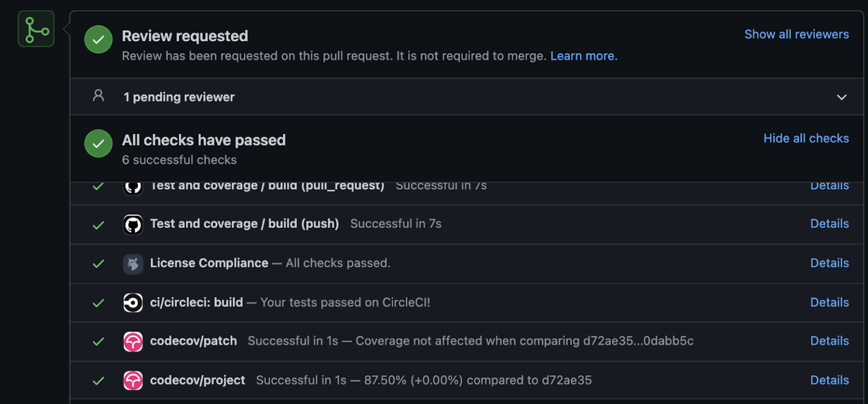This screenshot has width=868, height=404.
Task: Click the License Compliance service icon
Action: [x=133, y=263]
